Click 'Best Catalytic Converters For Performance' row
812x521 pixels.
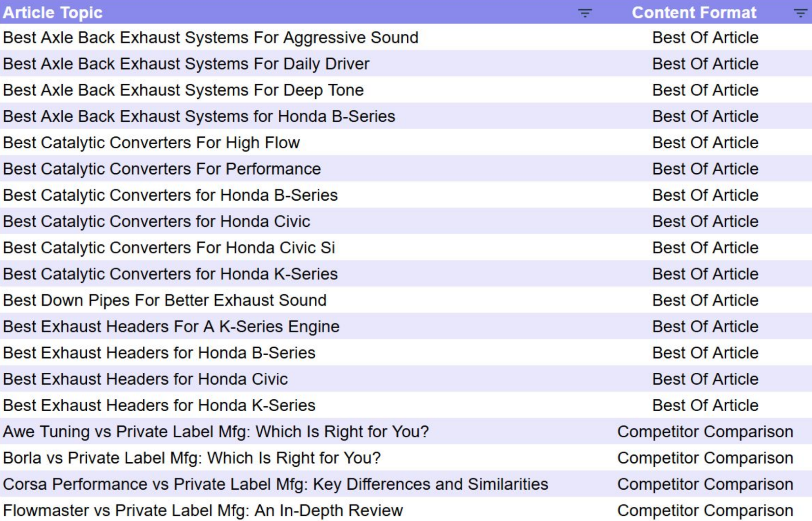162,169
